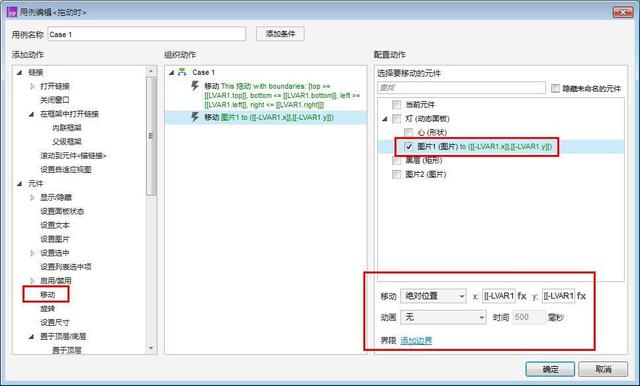
Task: Click lightning icon of boundaries move action
Action: (x=195, y=86)
